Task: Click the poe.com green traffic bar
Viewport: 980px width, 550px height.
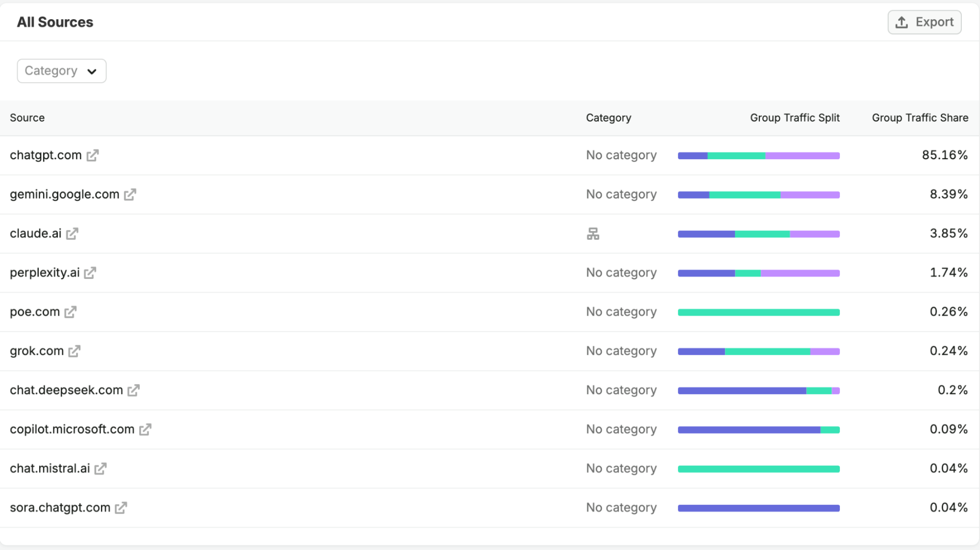Action: click(759, 313)
